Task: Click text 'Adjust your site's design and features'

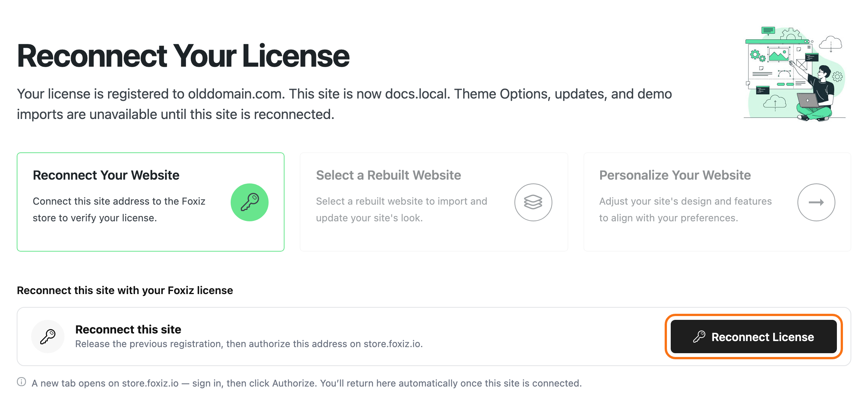Action: point(685,201)
